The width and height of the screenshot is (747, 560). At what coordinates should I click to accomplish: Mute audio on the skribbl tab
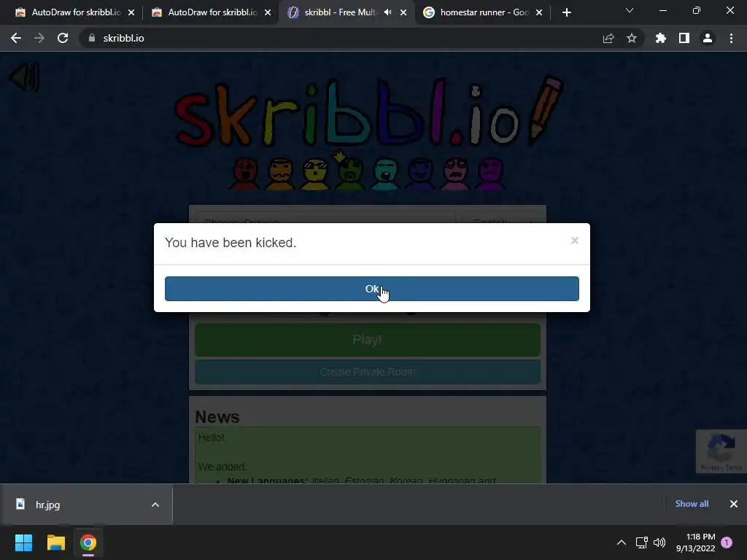pos(388,12)
